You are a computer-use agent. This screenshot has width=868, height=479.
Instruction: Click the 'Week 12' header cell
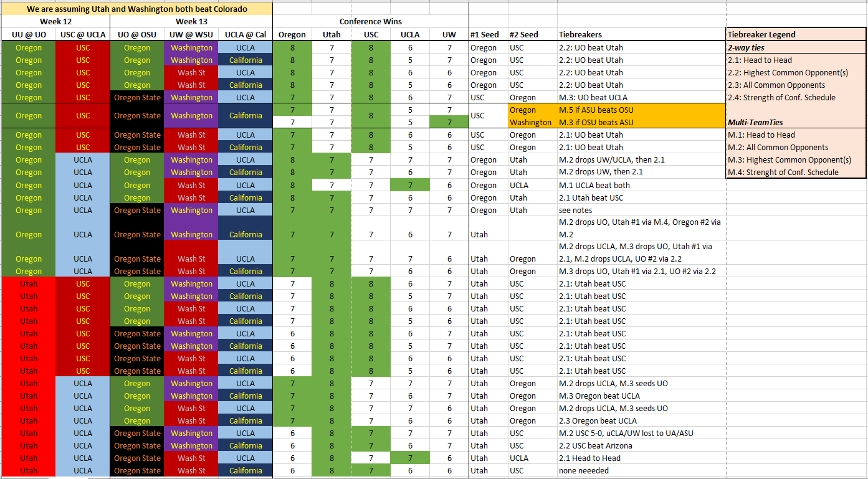pyautogui.click(x=56, y=22)
